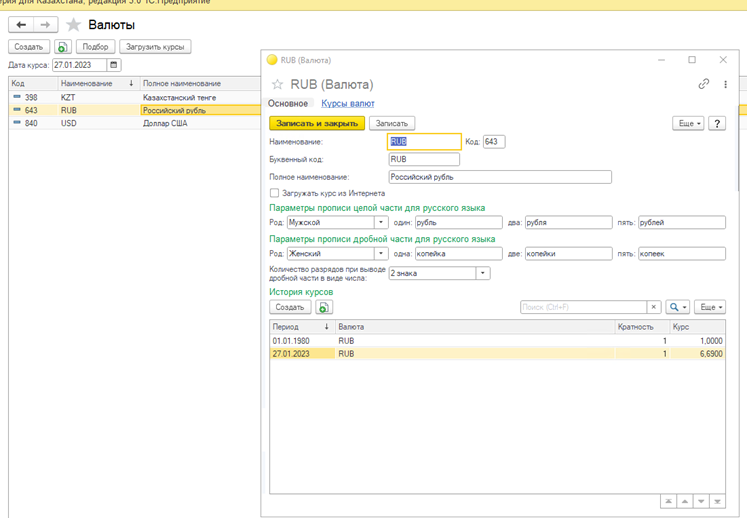Open the 2 знака digits dropdown
Viewport: 747px width, 518px height.
pyautogui.click(x=483, y=273)
